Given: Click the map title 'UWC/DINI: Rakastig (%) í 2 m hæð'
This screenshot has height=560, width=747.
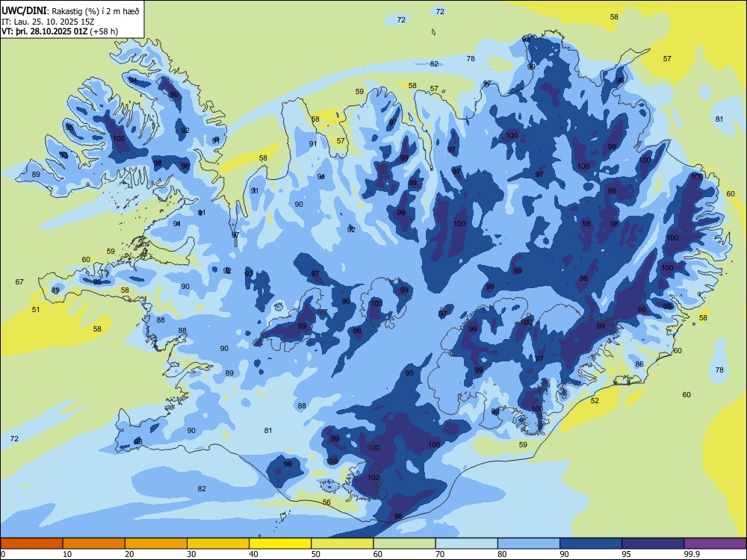Looking at the screenshot, I should (x=70, y=11).
